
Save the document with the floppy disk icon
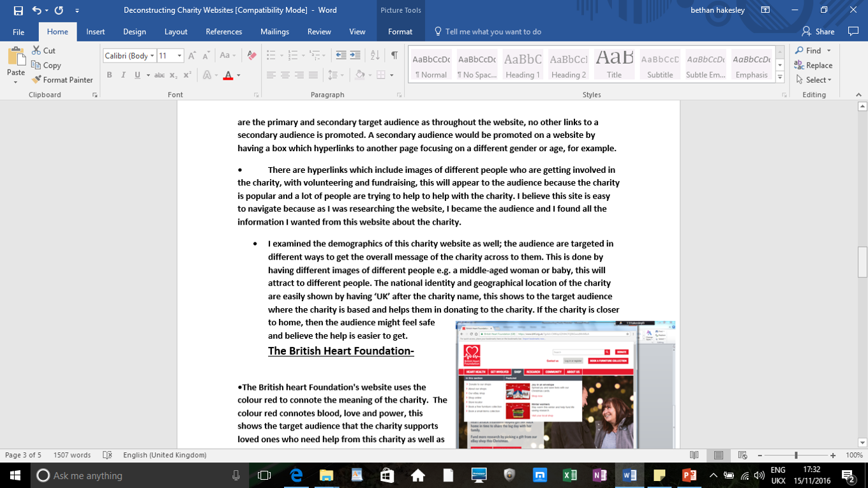click(18, 10)
